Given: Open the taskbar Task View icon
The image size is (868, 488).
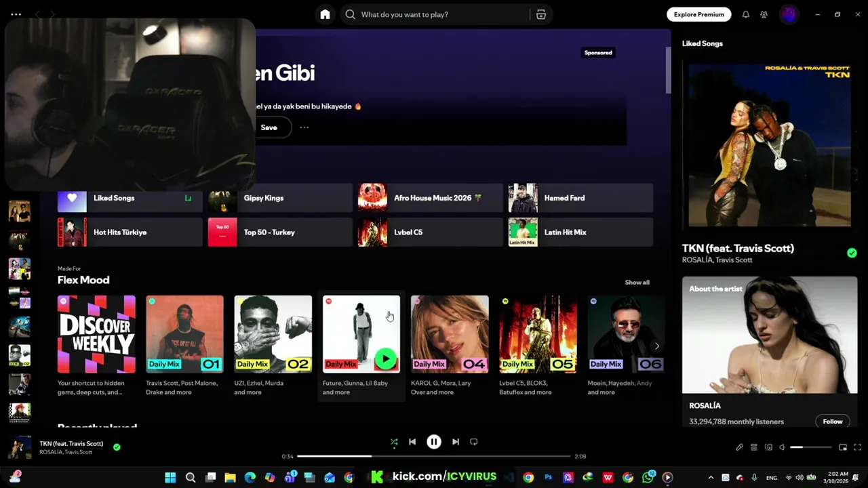Looking at the screenshot, I should 210,477.
